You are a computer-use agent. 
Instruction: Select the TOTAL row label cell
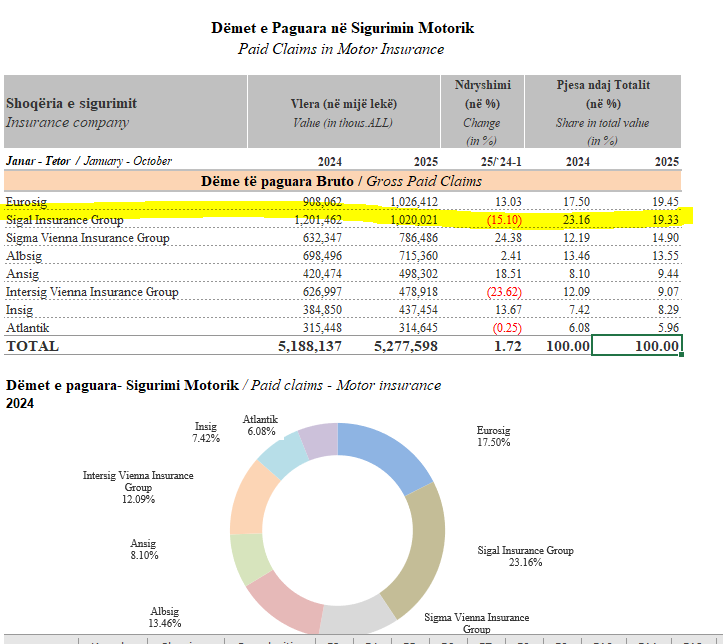tap(33, 346)
